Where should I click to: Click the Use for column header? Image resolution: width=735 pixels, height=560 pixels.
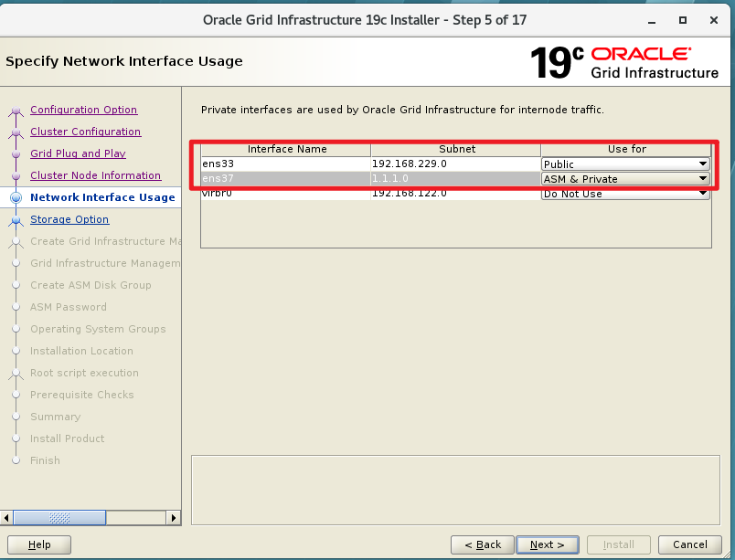[x=626, y=150]
